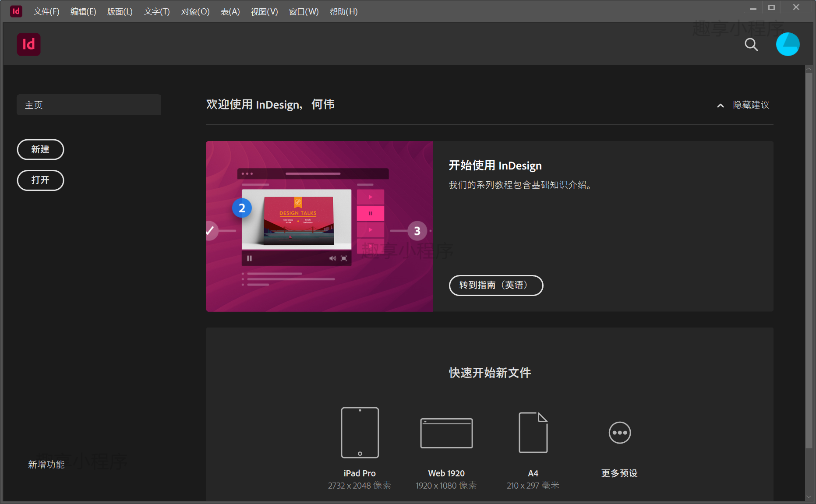Click the 新建 button
Image resolution: width=816 pixels, height=504 pixels.
point(40,149)
